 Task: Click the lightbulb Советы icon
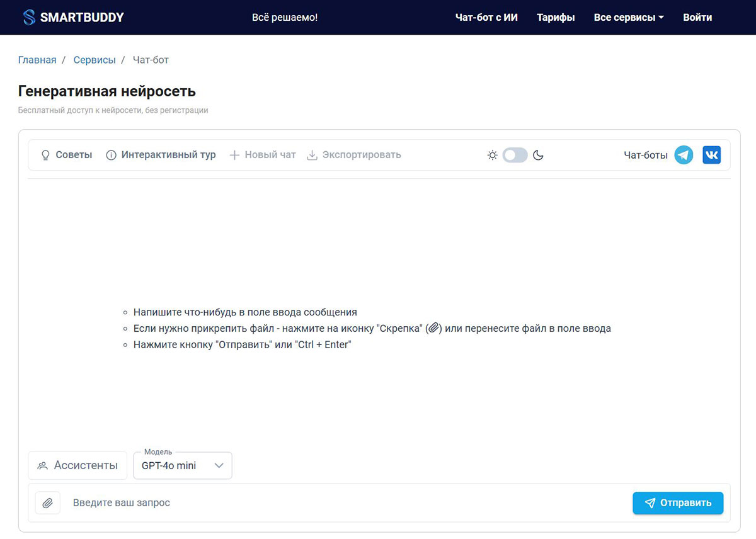(x=45, y=154)
